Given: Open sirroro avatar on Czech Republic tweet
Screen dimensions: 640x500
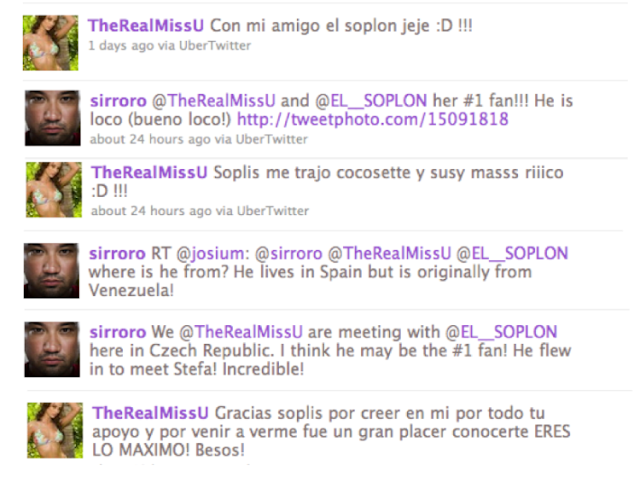Looking at the screenshot, I should (x=52, y=349).
